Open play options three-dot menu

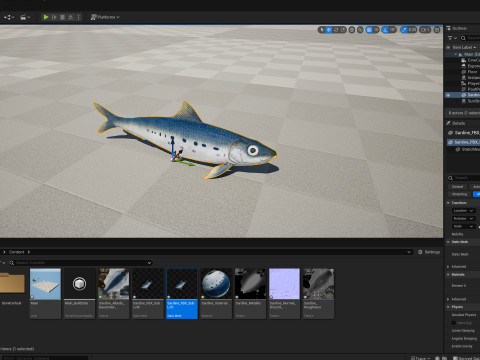pyautogui.click(x=79, y=17)
